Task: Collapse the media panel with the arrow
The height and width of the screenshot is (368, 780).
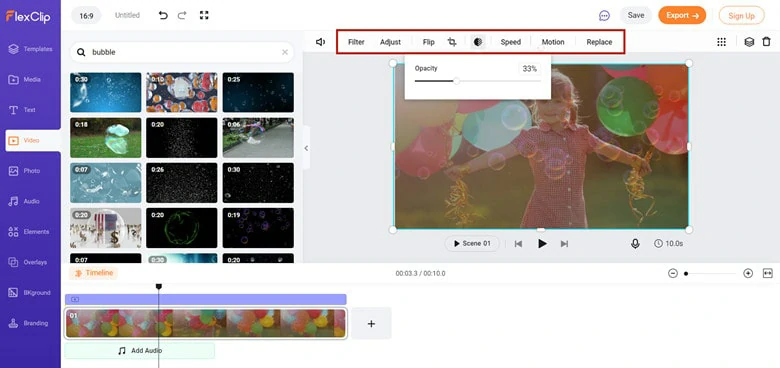Action: [x=306, y=148]
